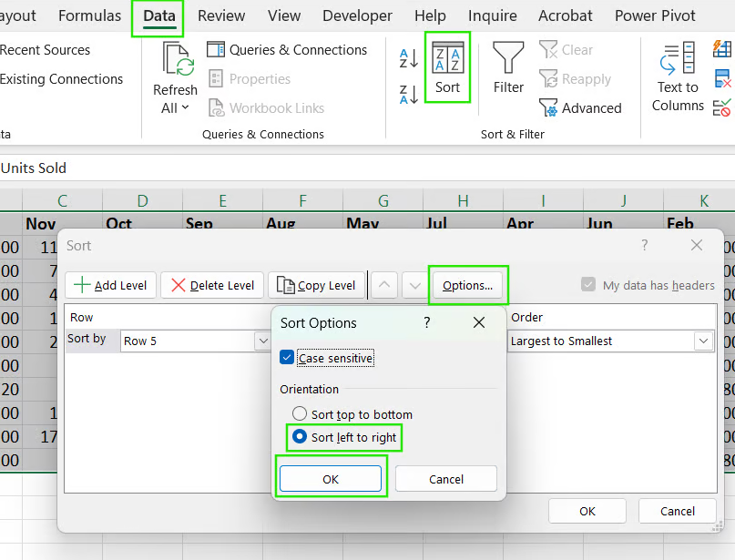
Task: Enable the Case sensitive checkbox
Action: pos(287,358)
